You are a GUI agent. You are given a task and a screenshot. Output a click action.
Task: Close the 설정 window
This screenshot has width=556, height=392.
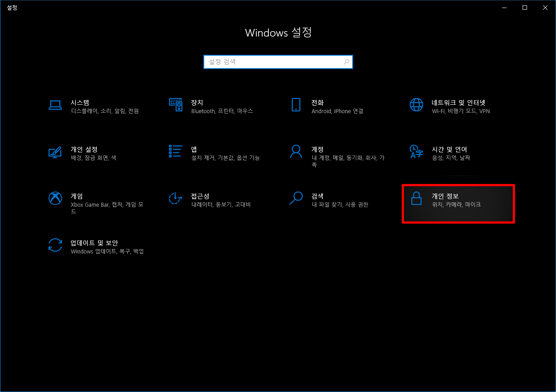545,8
